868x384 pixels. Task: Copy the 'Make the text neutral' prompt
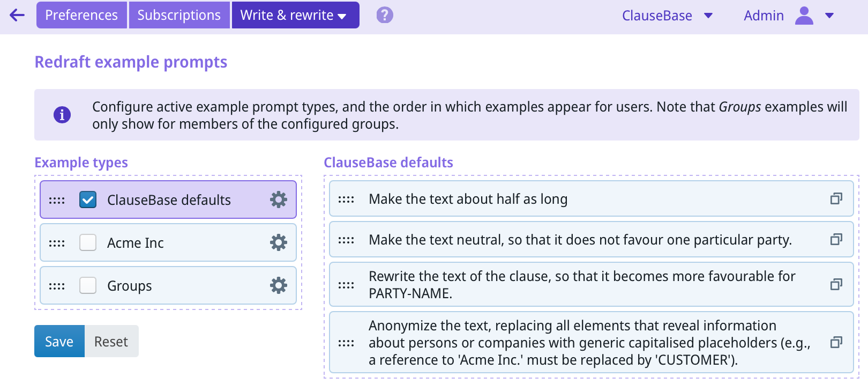836,239
